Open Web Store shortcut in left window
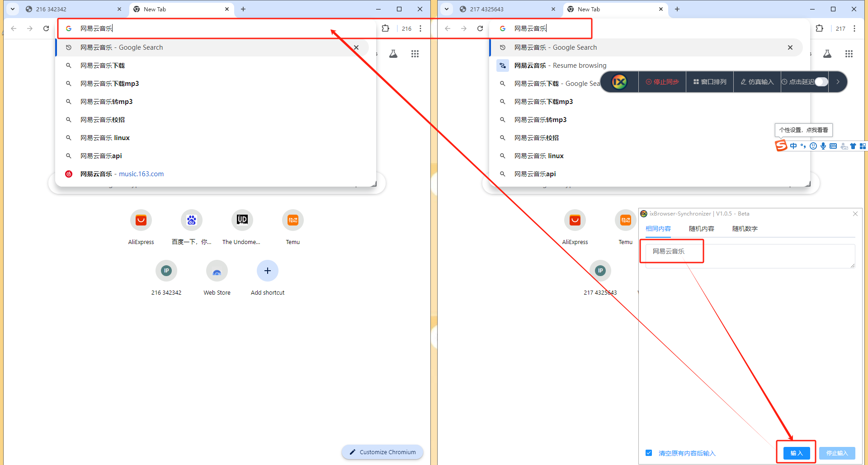 217,278
